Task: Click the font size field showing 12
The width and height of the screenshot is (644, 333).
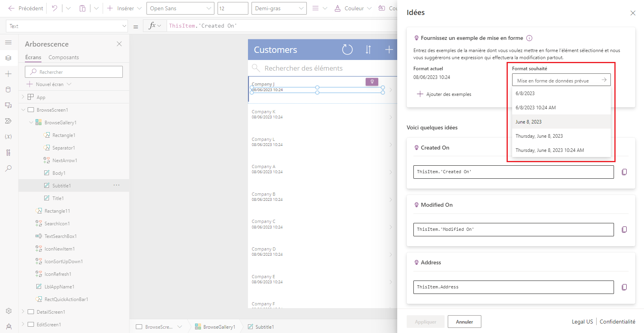Action: coord(233,8)
